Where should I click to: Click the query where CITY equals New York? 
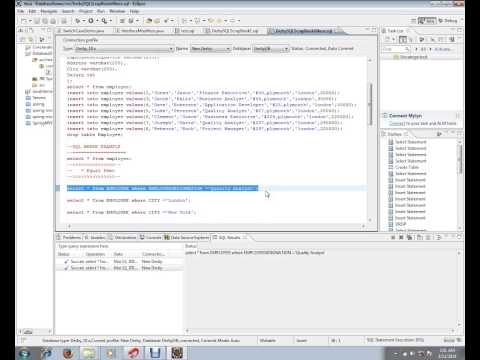pyautogui.click(x=131, y=212)
